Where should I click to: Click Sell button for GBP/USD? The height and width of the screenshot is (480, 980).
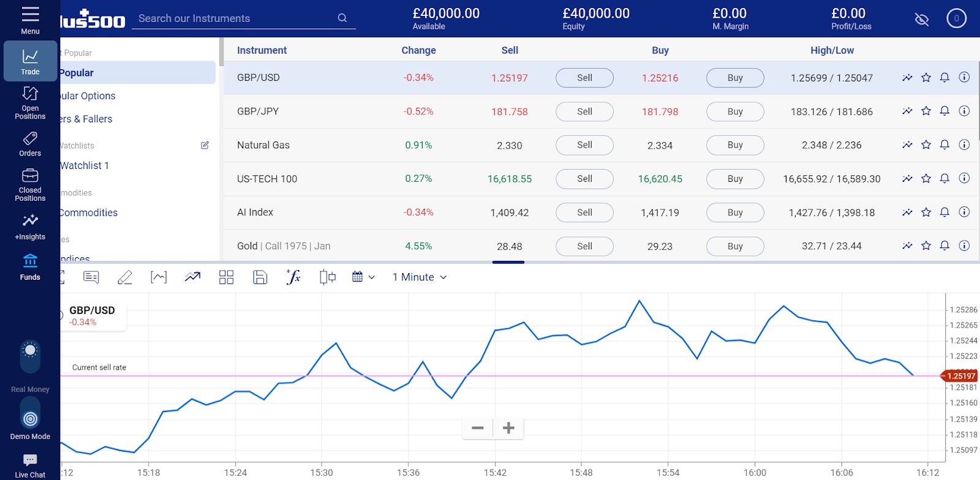584,78
